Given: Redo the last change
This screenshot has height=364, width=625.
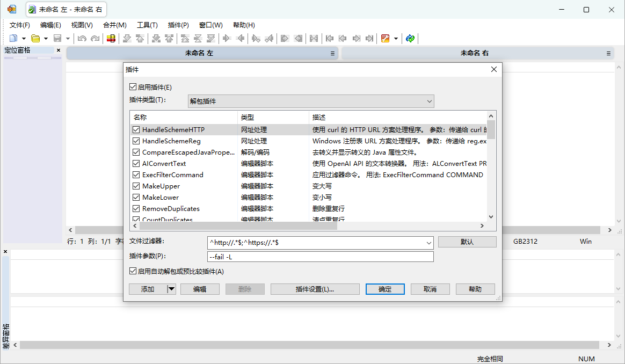Looking at the screenshot, I should (95, 38).
